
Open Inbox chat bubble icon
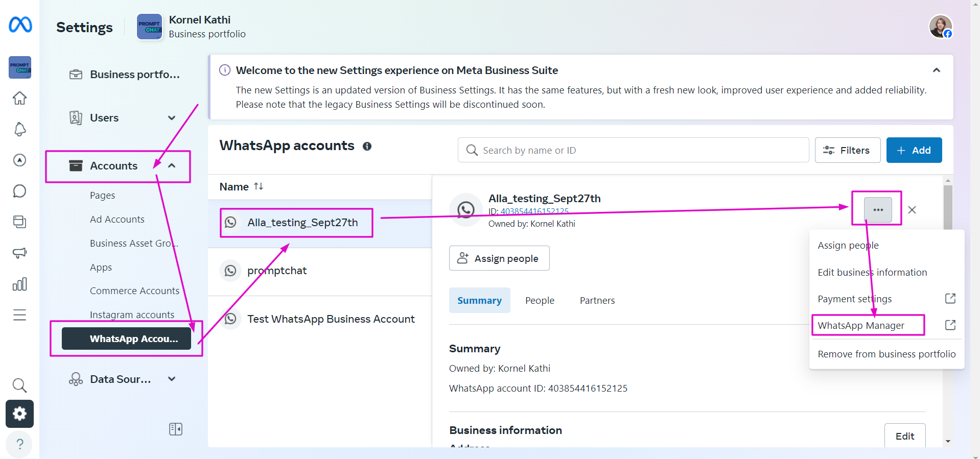point(19,191)
